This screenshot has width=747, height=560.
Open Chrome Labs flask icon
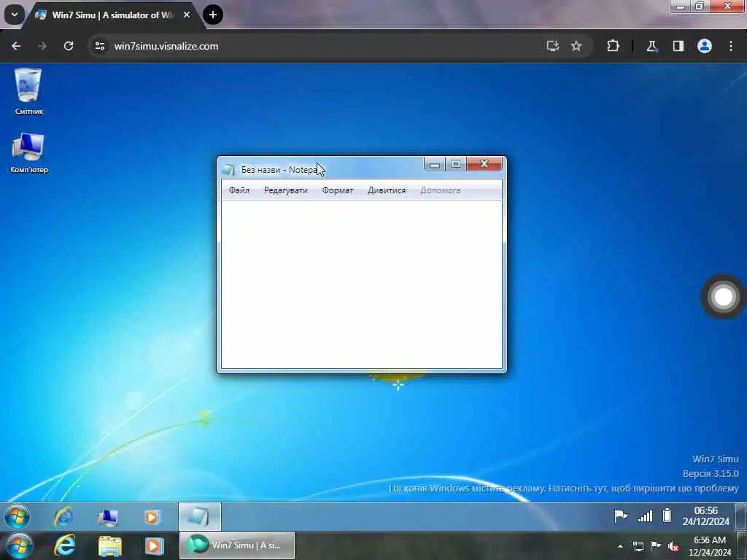651,46
